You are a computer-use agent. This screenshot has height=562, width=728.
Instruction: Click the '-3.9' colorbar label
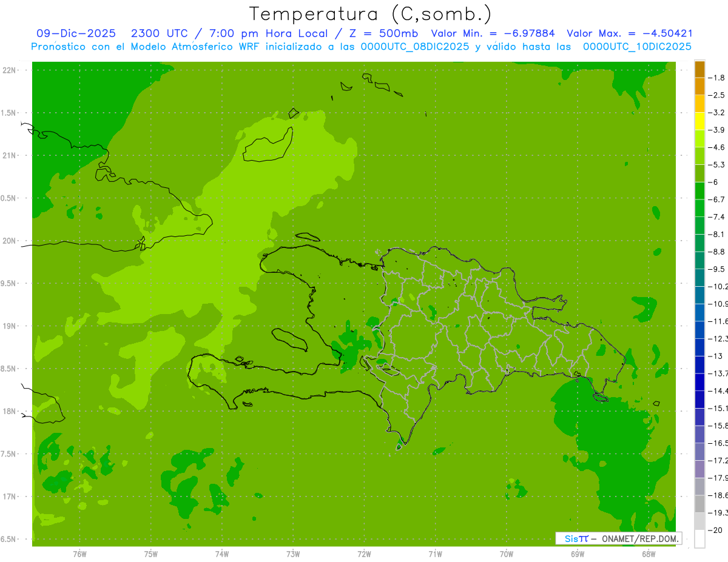point(716,130)
